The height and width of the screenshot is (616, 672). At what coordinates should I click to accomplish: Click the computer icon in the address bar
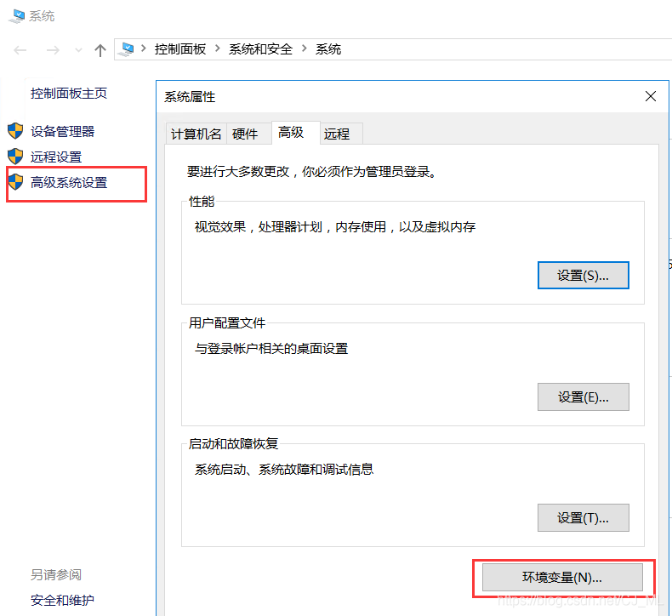click(x=128, y=49)
